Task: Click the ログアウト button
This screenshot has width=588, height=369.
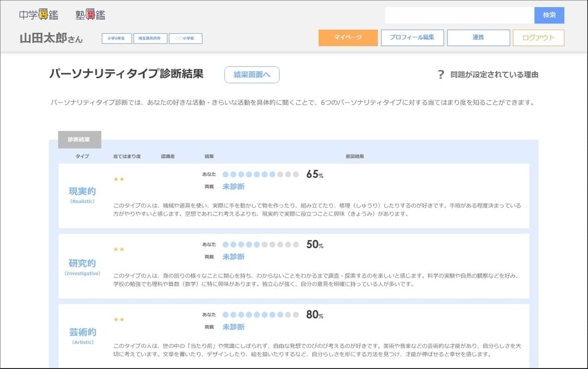Action: (539, 38)
